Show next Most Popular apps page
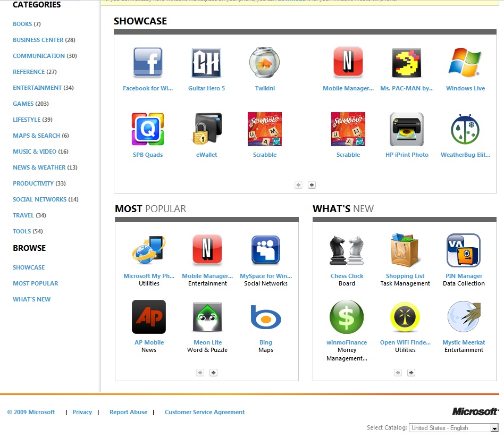Image resolution: width=504 pixels, height=437 pixels. pyautogui.click(x=213, y=373)
